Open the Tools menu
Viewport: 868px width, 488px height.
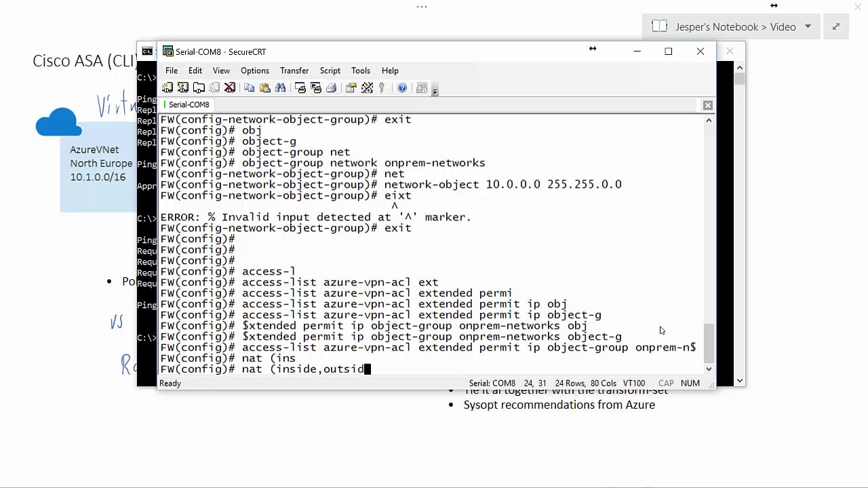pos(361,70)
